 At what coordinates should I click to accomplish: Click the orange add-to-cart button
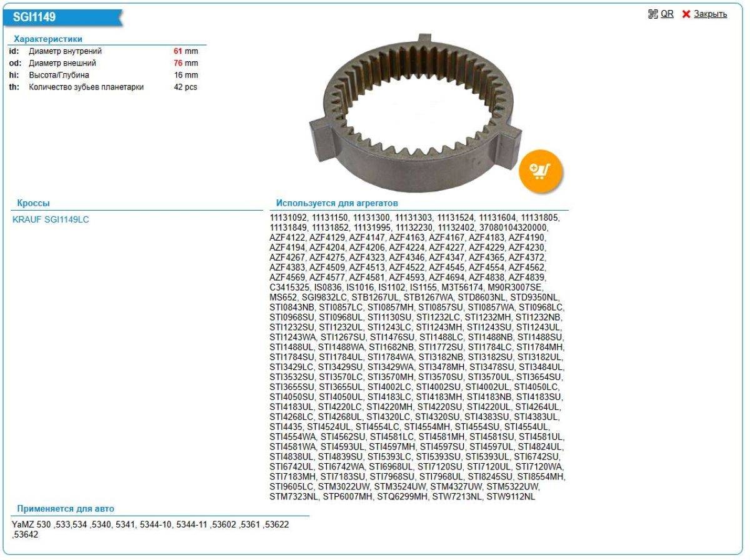[x=541, y=171]
